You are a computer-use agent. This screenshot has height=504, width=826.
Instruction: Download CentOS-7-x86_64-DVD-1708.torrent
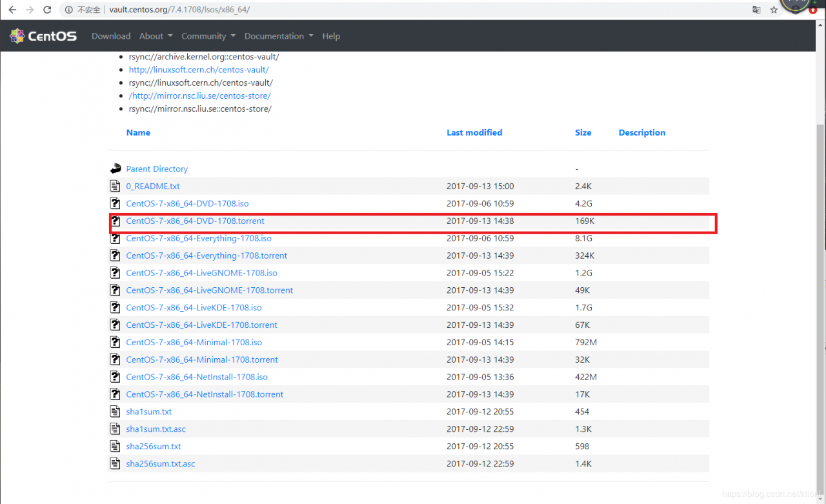tap(195, 221)
